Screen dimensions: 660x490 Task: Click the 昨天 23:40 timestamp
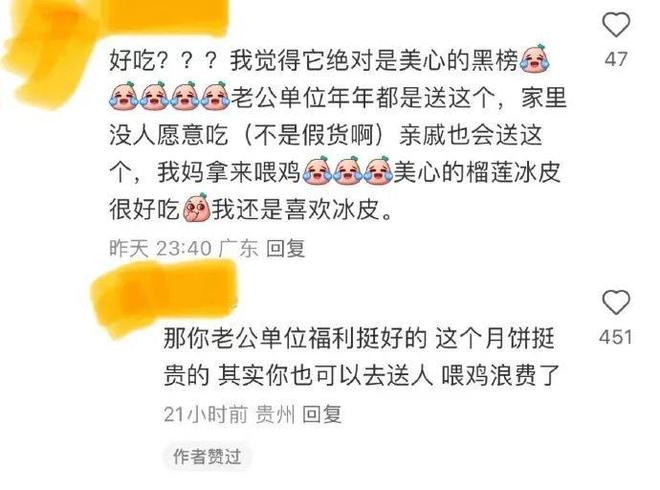[x=160, y=248]
